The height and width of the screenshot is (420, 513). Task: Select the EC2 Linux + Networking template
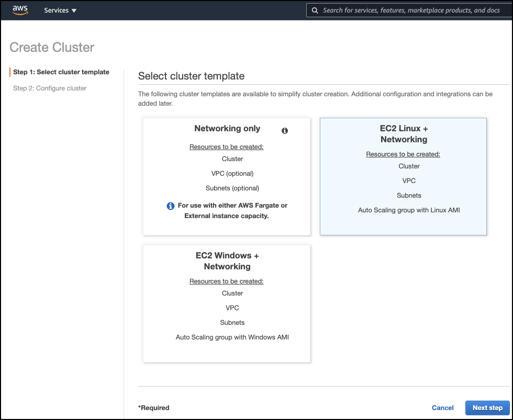pyautogui.click(x=403, y=176)
